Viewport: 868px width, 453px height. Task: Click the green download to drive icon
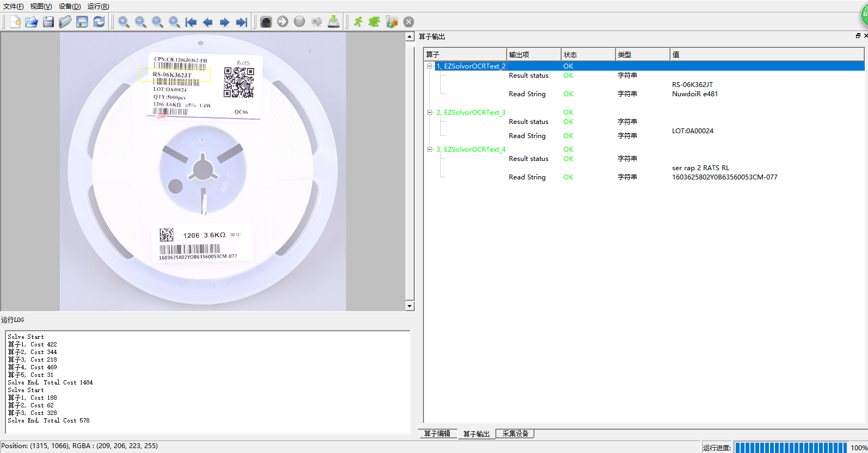click(x=334, y=22)
